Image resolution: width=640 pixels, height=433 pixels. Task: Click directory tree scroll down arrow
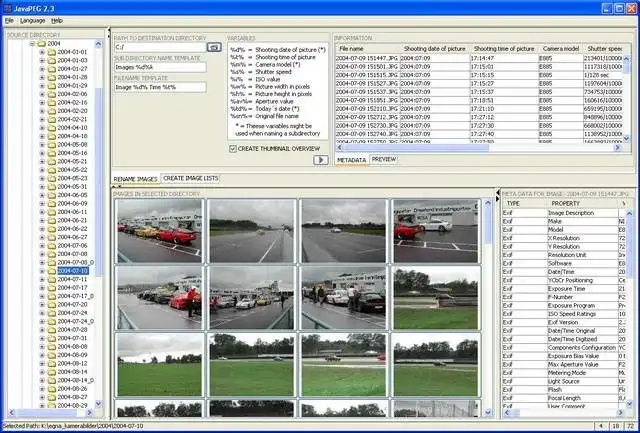(98, 404)
